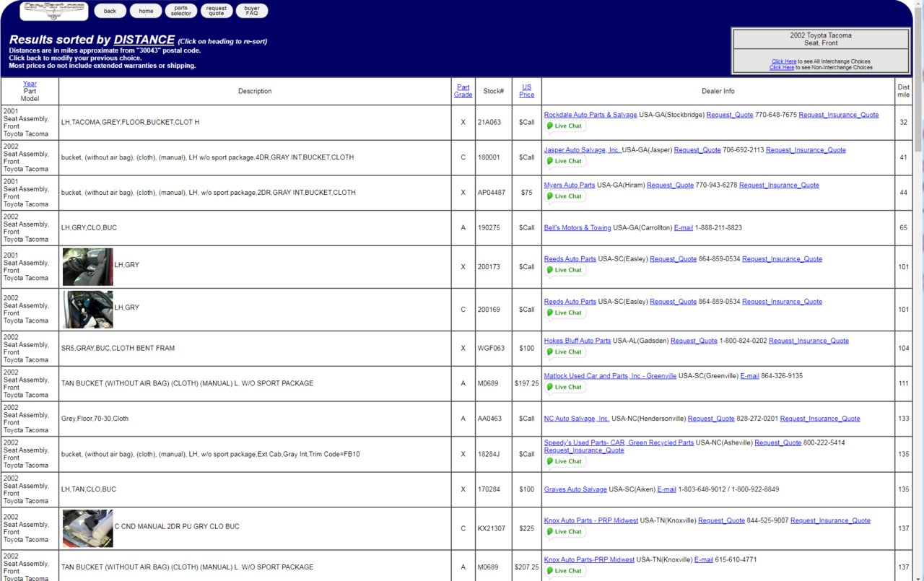This screenshot has width=924, height=581.
Task: Open Rockdale Auto Parts & Salvage link
Action: coord(590,115)
